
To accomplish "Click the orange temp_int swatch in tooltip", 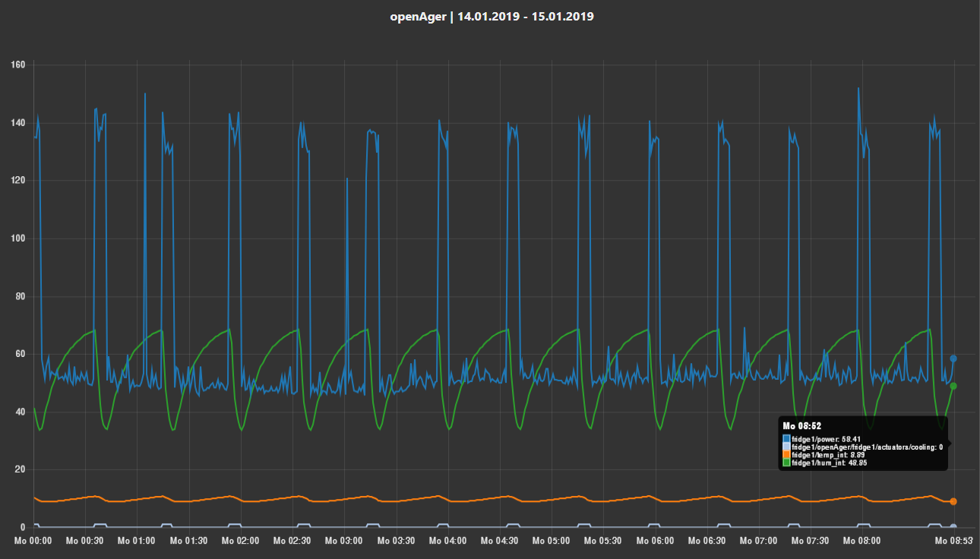I will 787,455.
